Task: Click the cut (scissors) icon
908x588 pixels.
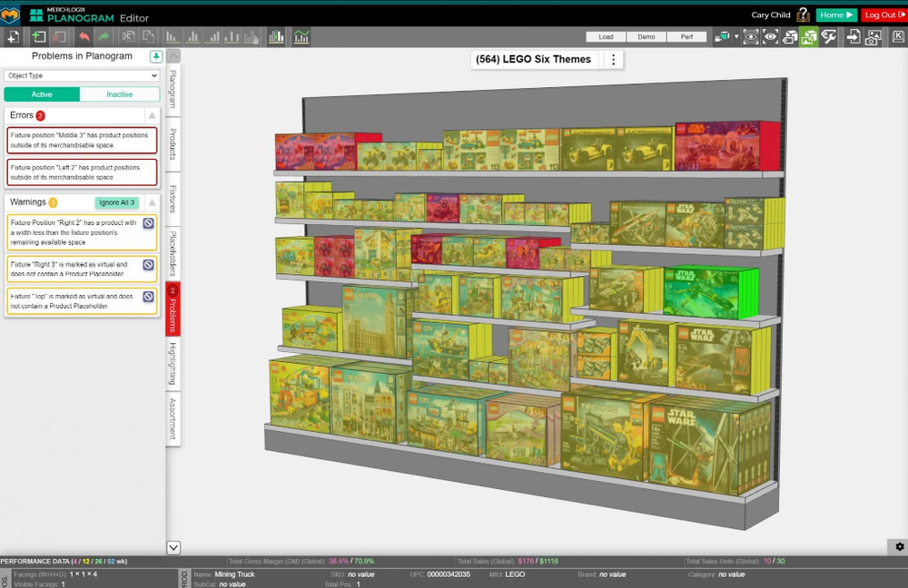Action: [128, 37]
